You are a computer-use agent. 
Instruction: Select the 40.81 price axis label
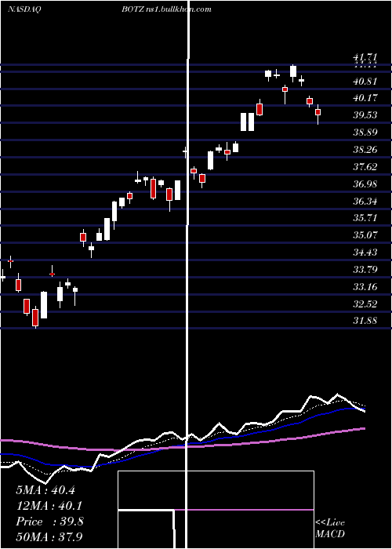point(365,82)
